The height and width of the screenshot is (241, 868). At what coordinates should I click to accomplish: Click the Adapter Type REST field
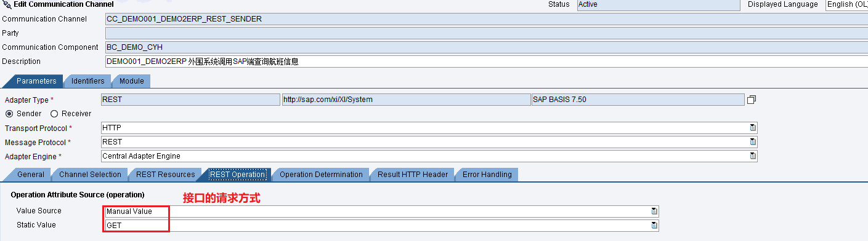[190, 100]
